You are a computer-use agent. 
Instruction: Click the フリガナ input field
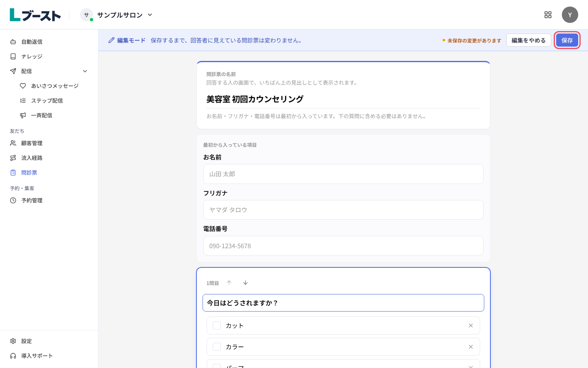click(x=343, y=210)
